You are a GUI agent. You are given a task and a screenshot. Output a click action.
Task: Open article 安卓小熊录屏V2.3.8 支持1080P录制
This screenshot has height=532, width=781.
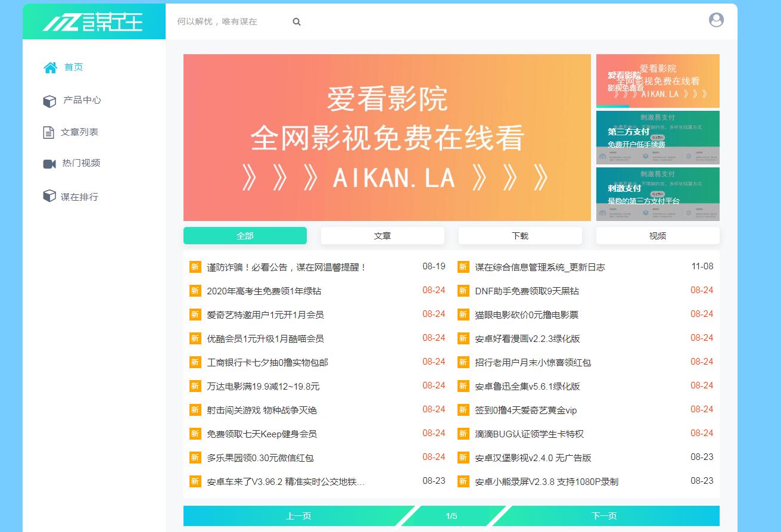point(546,482)
